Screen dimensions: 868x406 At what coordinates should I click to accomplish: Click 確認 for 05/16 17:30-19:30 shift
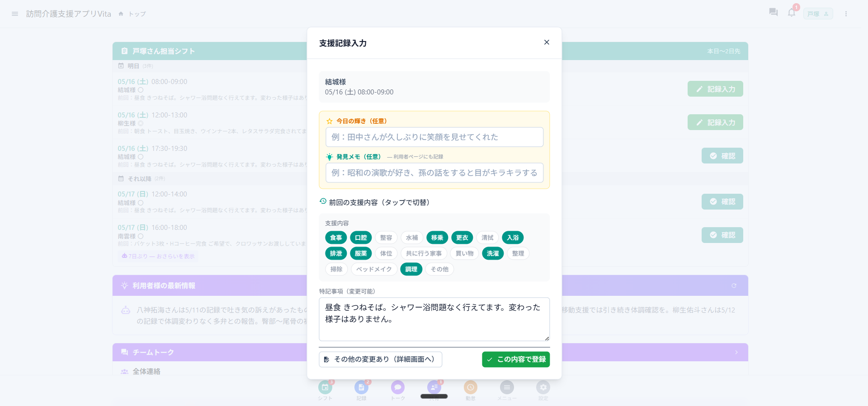click(x=722, y=156)
